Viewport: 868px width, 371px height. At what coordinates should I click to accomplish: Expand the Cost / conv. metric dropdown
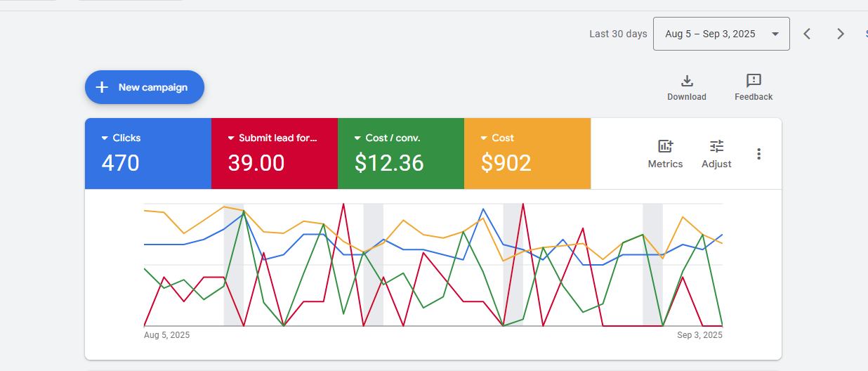pyautogui.click(x=357, y=138)
